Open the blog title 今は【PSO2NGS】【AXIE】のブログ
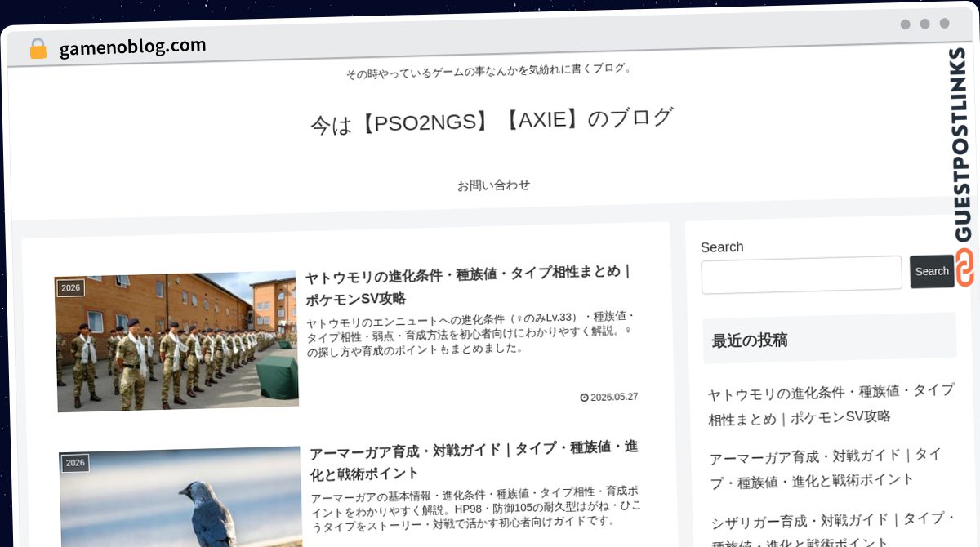 [x=492, y=121]
